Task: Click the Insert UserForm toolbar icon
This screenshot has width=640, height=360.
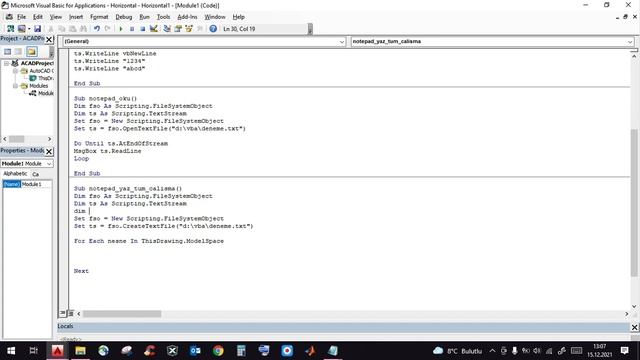Action: 22,29
